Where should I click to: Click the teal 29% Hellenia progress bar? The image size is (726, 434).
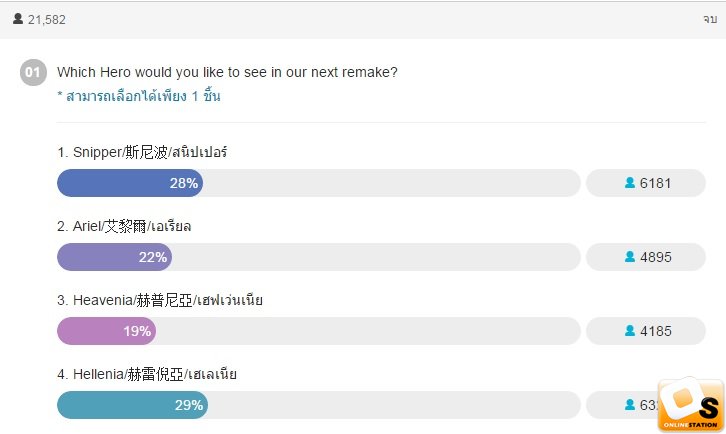coord(132,405)
